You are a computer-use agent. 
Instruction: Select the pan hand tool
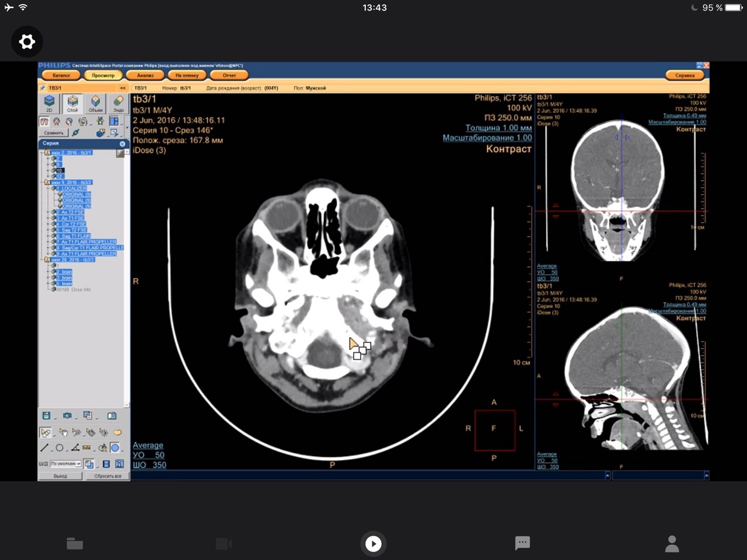coord(64,433)
